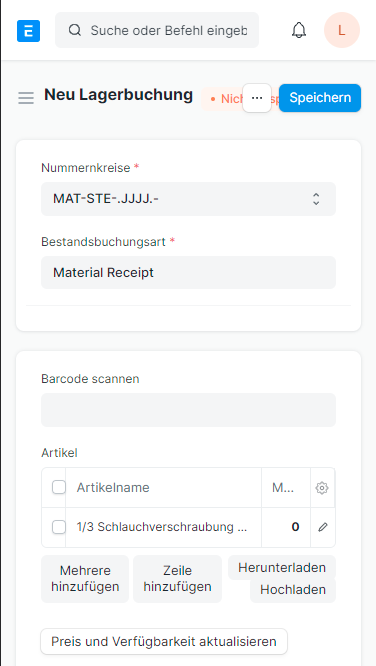Screen dimensions: 376x666
Task: Open the notifications bell
Action: pyautogui.click(x=299, y=30)
